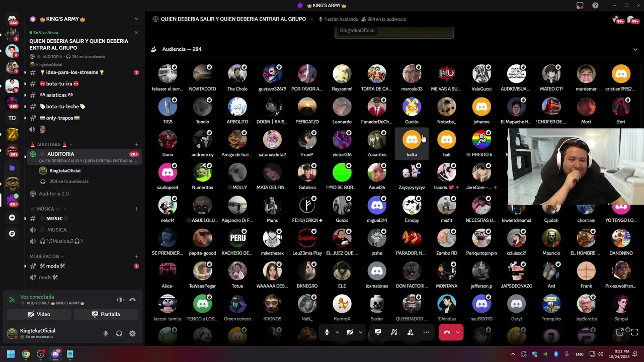Open Notepad app from taskbar

[70, 354]
